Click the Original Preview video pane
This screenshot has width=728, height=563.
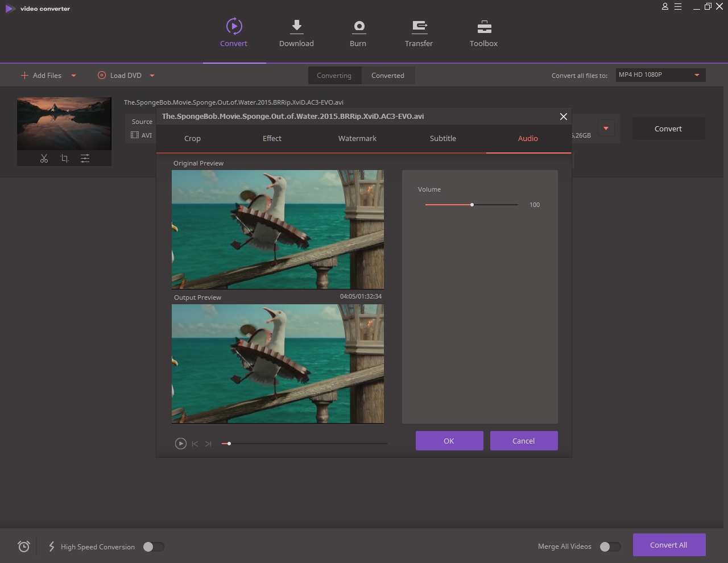[278, 230]
